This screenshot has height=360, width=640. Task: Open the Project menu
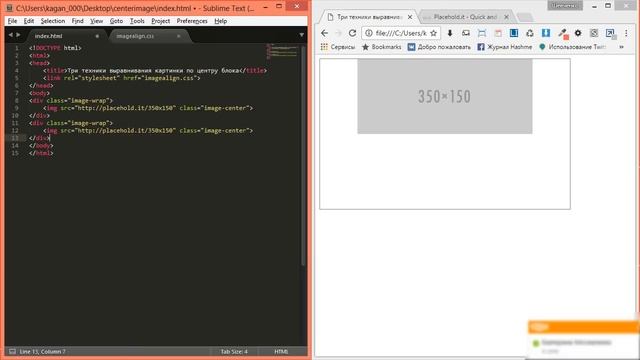[x=160, y=21]
